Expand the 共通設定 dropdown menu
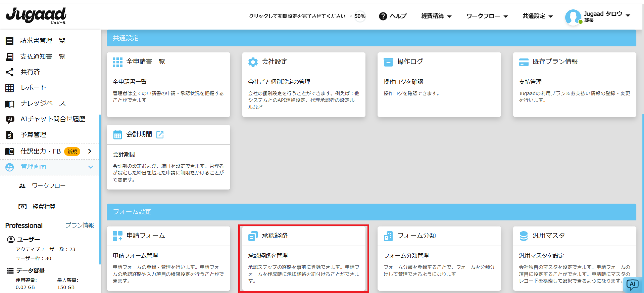 click(x=537, y=16)
